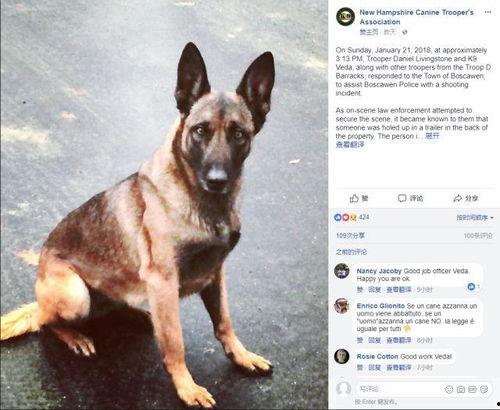Load the previous comments
Image resolution: width=500 pixels, height=410 pixels.
click(x=351, y=252)
